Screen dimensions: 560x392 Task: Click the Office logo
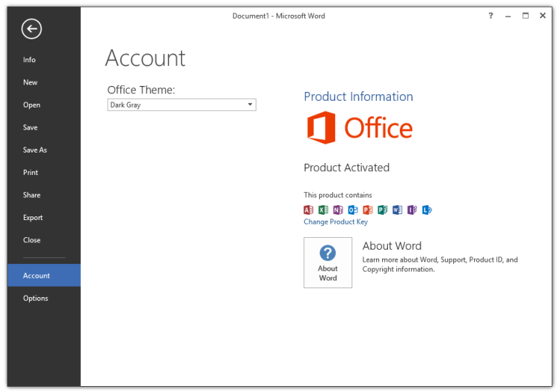coord(360,127)
